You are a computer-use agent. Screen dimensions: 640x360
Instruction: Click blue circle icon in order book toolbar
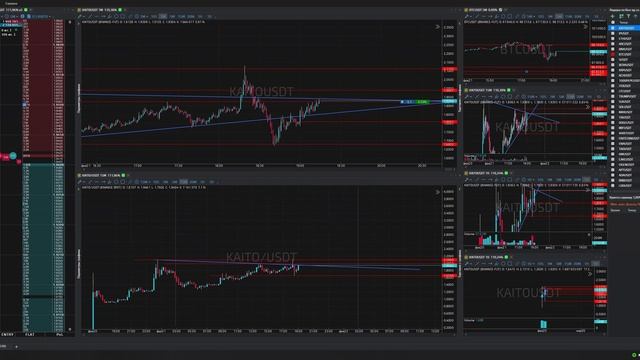[22, 16]
